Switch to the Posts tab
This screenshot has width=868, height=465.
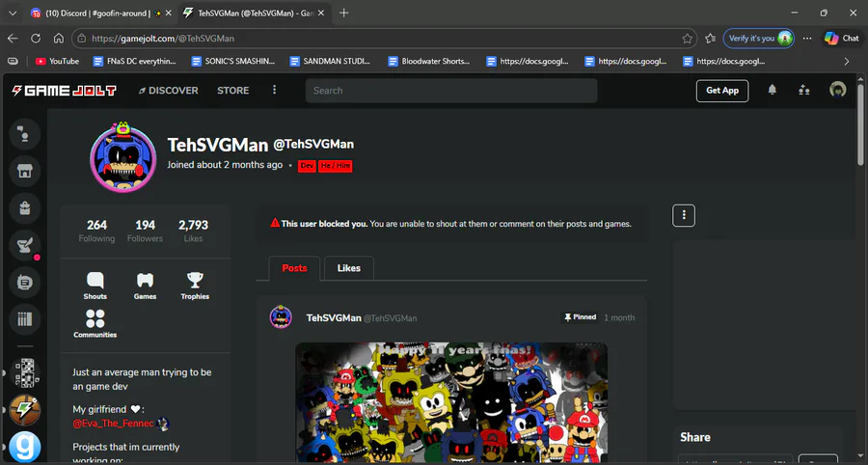[294, 268]
